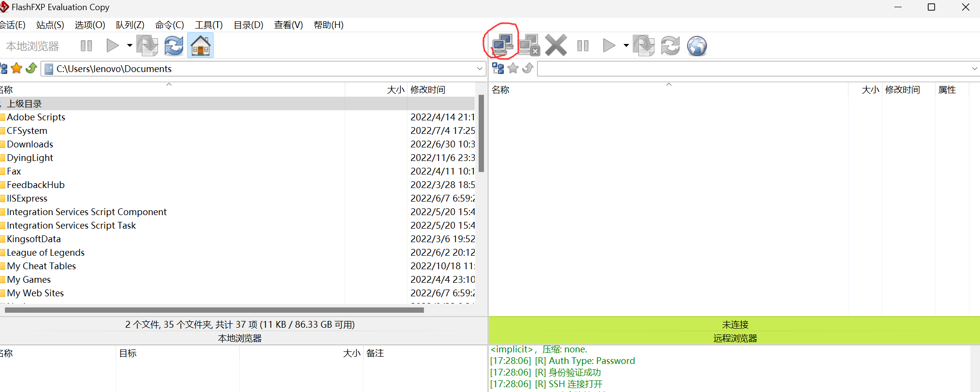Expand the local path dropdown

pos(480,69)
